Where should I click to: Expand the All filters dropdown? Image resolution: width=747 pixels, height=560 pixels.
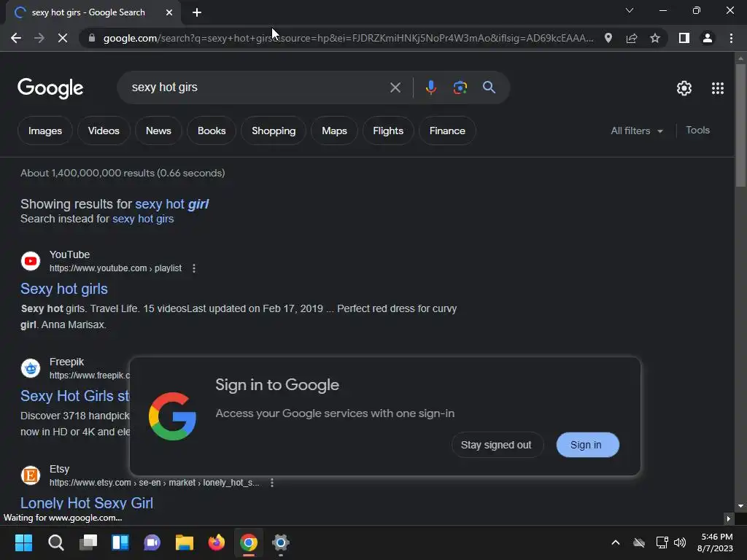pos(637,131)
